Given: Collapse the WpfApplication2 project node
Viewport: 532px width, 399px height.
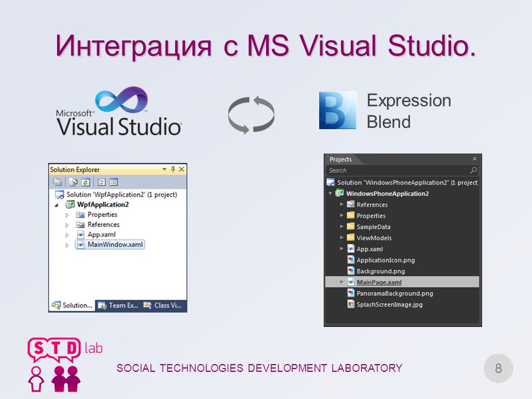Looking at the screenshot, I should 57,205.
